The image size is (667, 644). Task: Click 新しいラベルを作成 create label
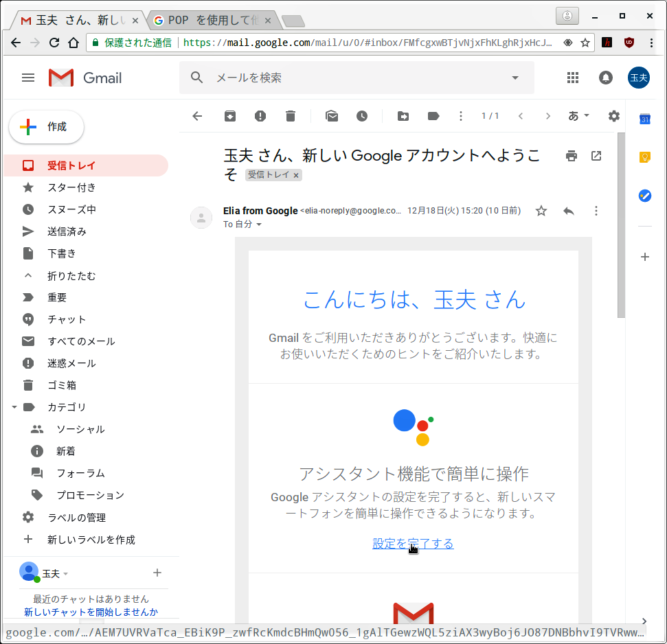tap(91, 540)
